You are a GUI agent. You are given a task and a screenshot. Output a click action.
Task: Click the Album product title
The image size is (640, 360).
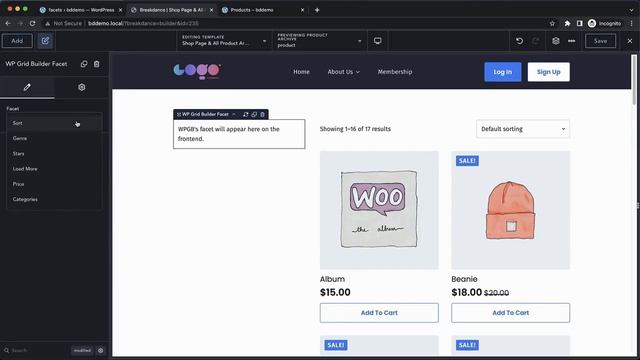[332, 279]
